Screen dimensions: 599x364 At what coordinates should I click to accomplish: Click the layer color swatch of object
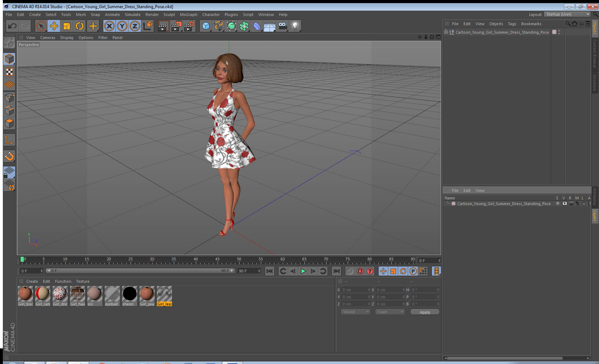[x=554, y=32]
